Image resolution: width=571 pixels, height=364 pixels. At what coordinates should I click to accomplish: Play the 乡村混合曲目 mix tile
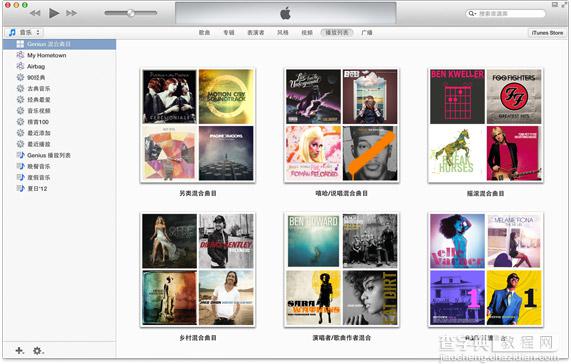click(x=198, y=270)
